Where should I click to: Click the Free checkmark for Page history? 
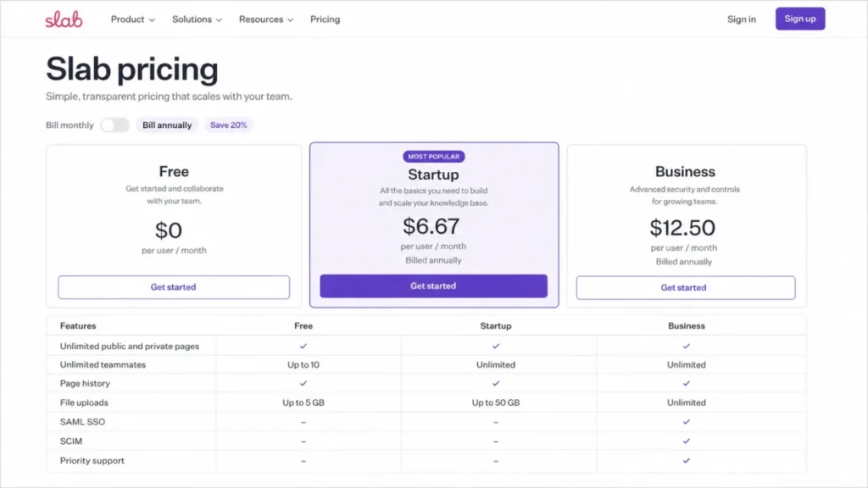pyautogui.click(x=303, y=384)
